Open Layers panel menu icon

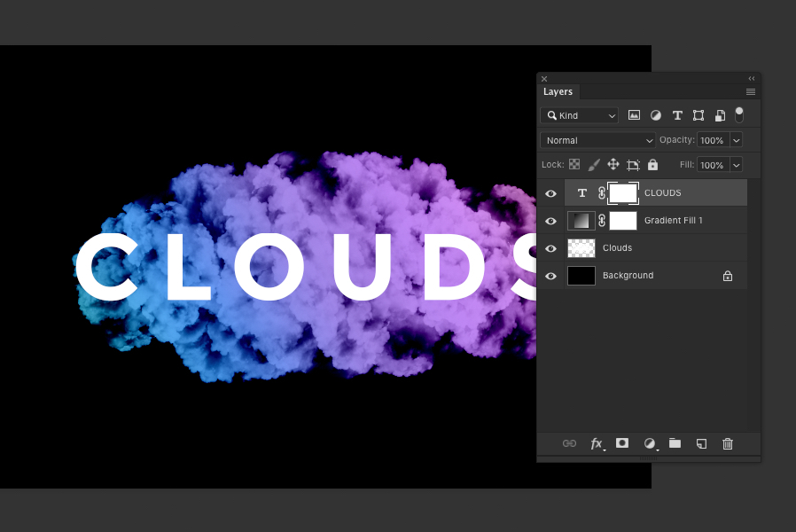point(750,92)
